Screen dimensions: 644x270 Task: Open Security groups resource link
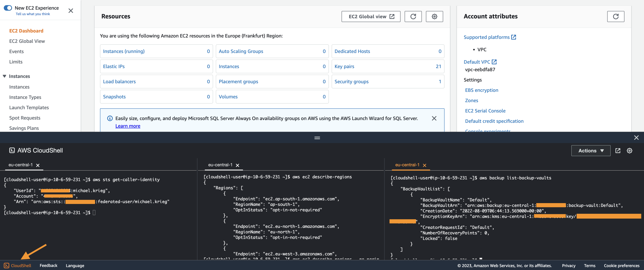351,82
